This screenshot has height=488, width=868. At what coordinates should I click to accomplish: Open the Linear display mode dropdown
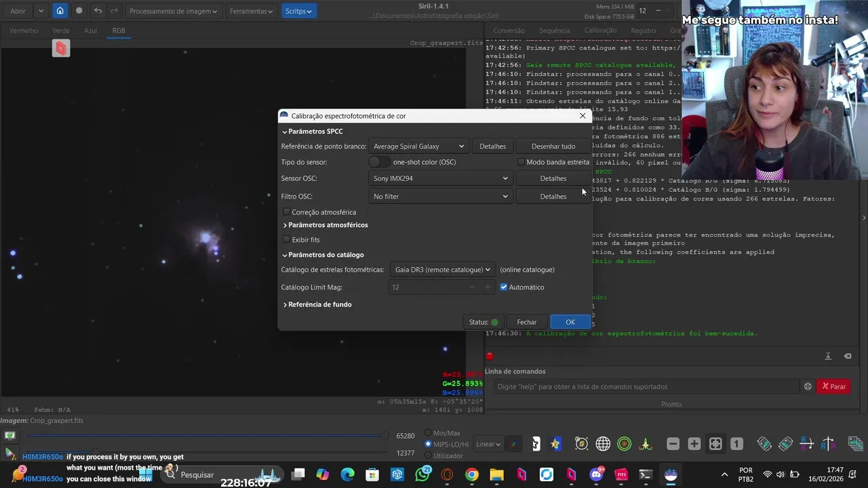[488, 445]
